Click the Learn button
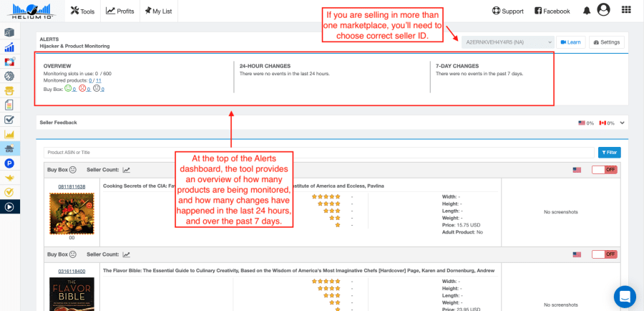This screenshot has height=311, width=644. tap(570, 42)
